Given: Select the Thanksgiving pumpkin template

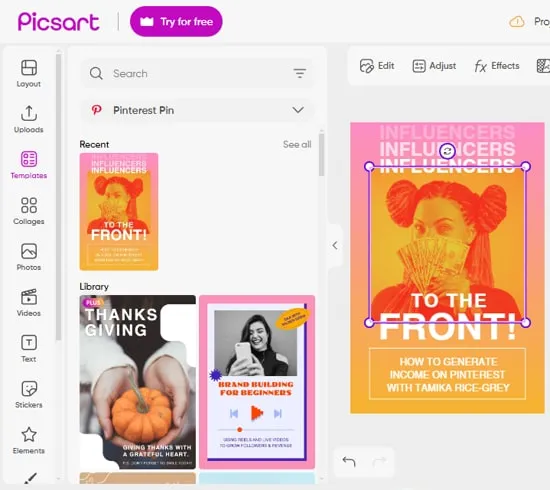Looking at the screenshot, I should click(138, 382).
